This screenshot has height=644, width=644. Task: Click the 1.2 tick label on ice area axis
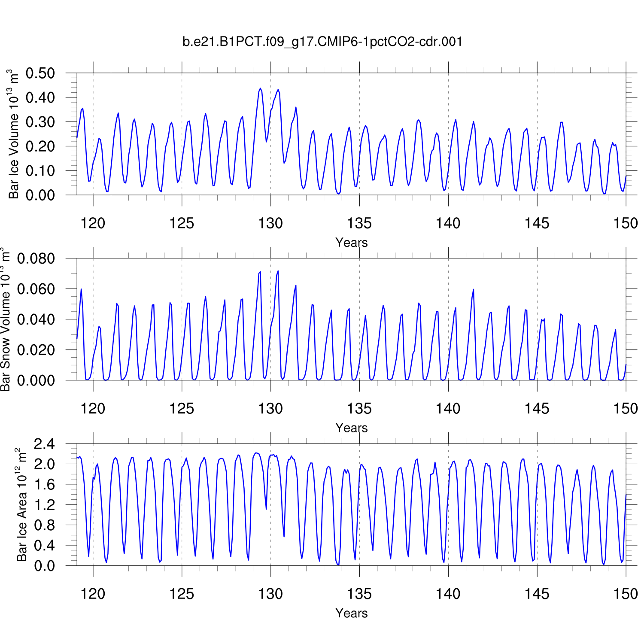[45, 505]
